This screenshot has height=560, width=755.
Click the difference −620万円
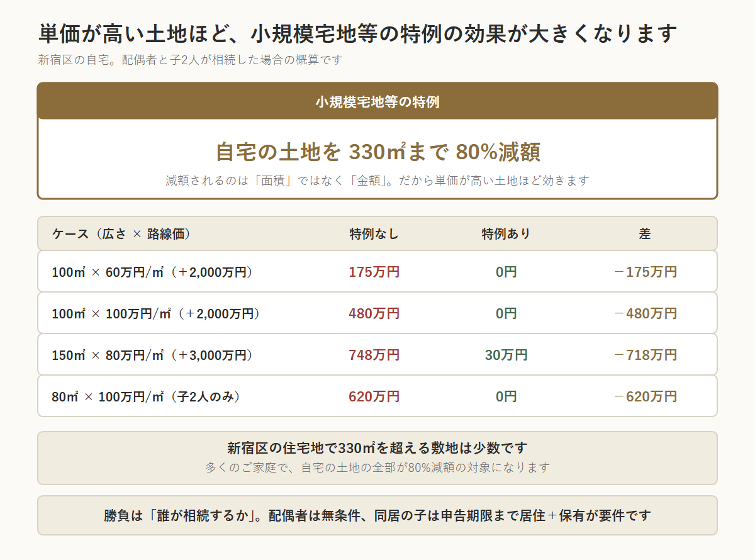point(645,397)
